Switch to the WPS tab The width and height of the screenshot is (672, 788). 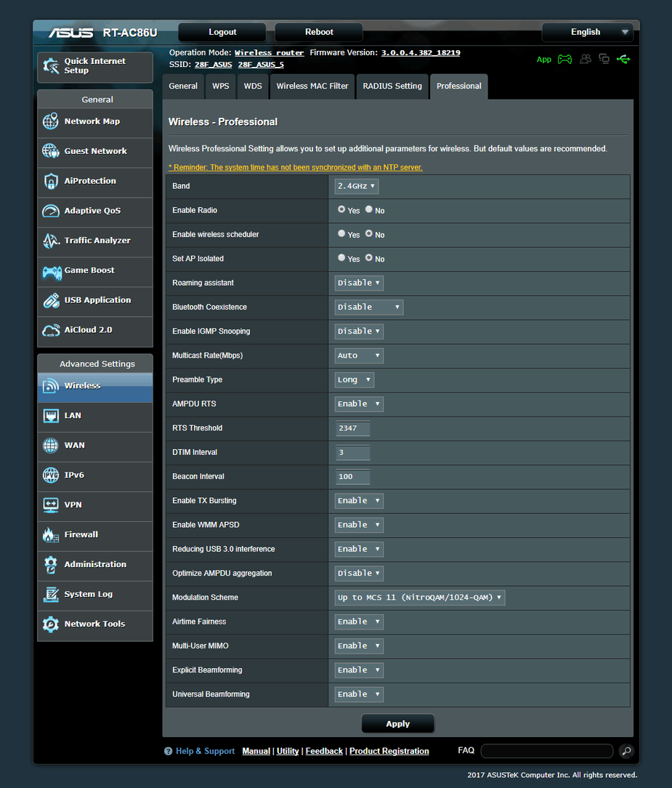[220, 86]
